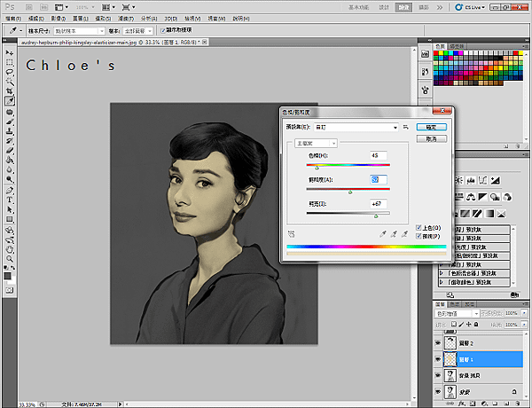Open the File (F) menu

click(13, 19)
